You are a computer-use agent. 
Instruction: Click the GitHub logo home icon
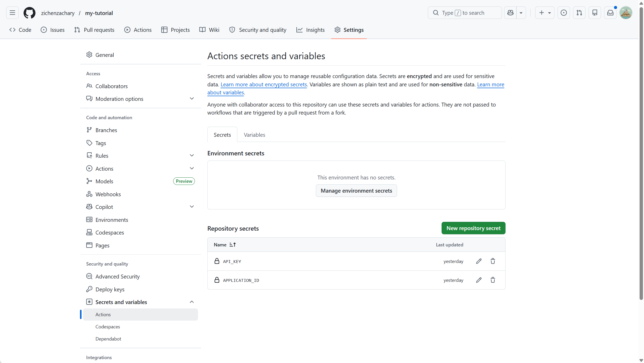[30, 13]
